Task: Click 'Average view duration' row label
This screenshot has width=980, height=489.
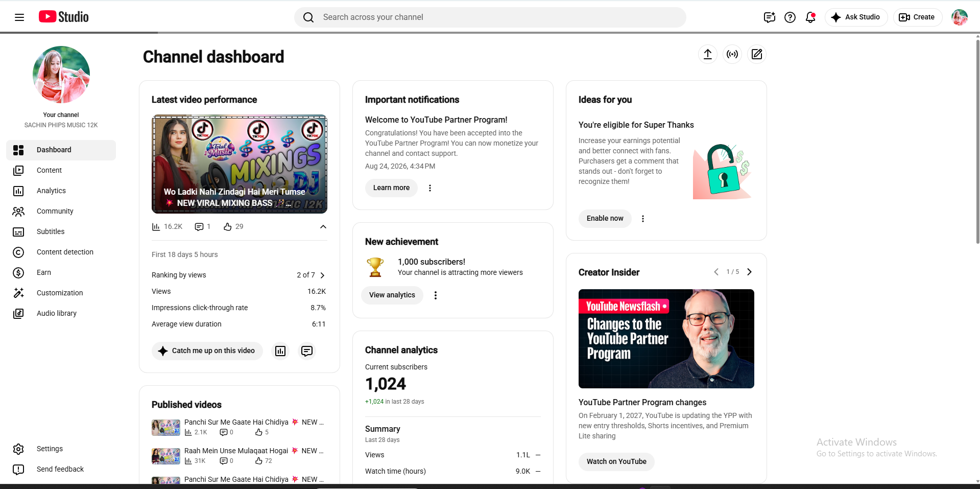Action: point(186,324)
